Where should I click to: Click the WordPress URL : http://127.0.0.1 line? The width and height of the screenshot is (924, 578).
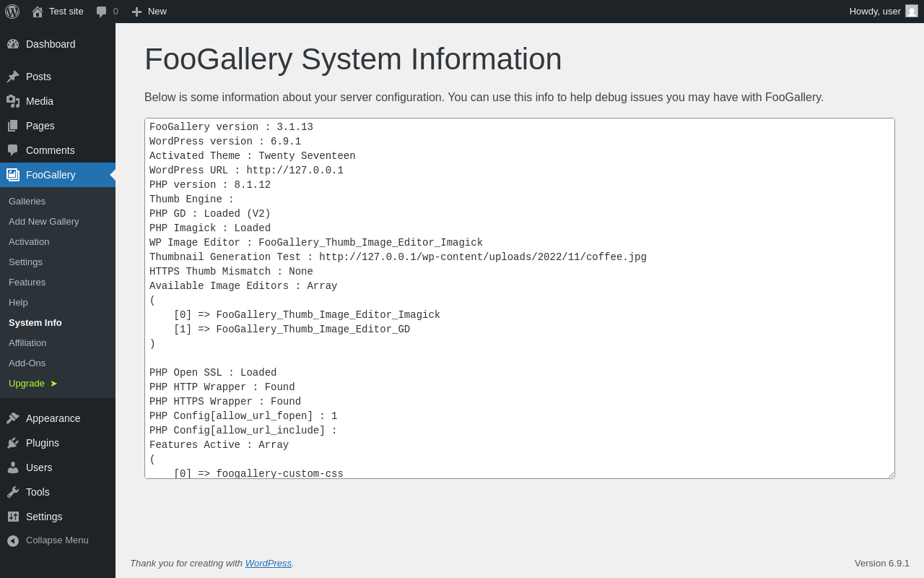[x=246, y=171]
